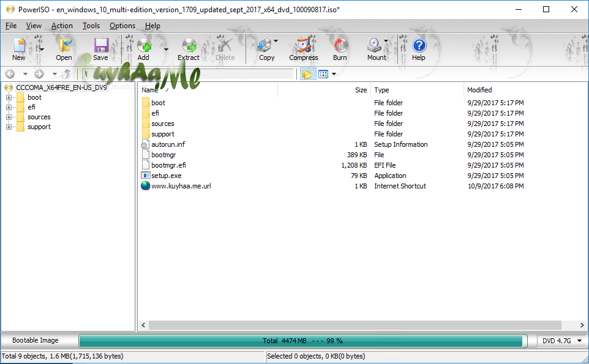Open the Forward history dropdown arrow
Image resolution: width=589 pixels, height=364 pixels.
pos(54,74)
